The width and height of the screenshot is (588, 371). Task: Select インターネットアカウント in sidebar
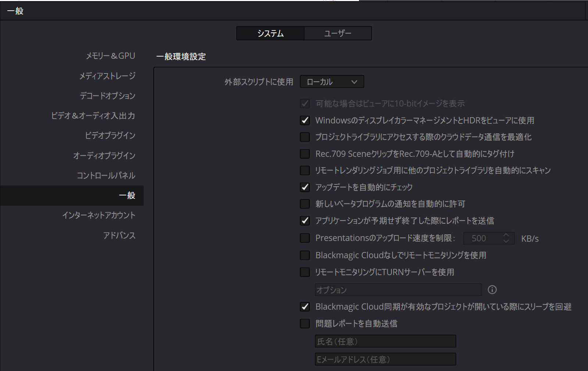pos(98,215)
